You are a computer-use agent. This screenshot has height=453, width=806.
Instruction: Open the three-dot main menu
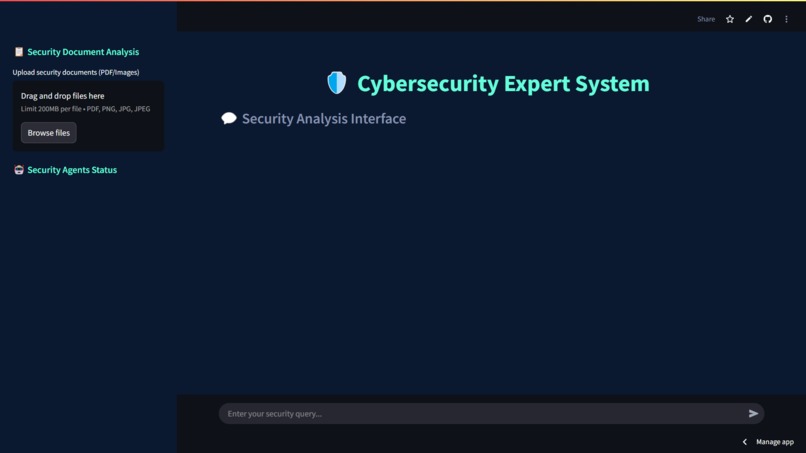coord(786,19)
